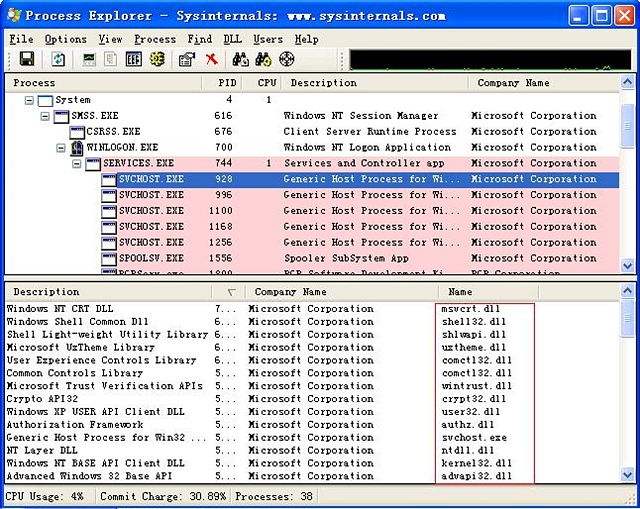
Task: Click the WINLOGON.EXE process icon
Action: pyautogui.click(x=77, y=147)
